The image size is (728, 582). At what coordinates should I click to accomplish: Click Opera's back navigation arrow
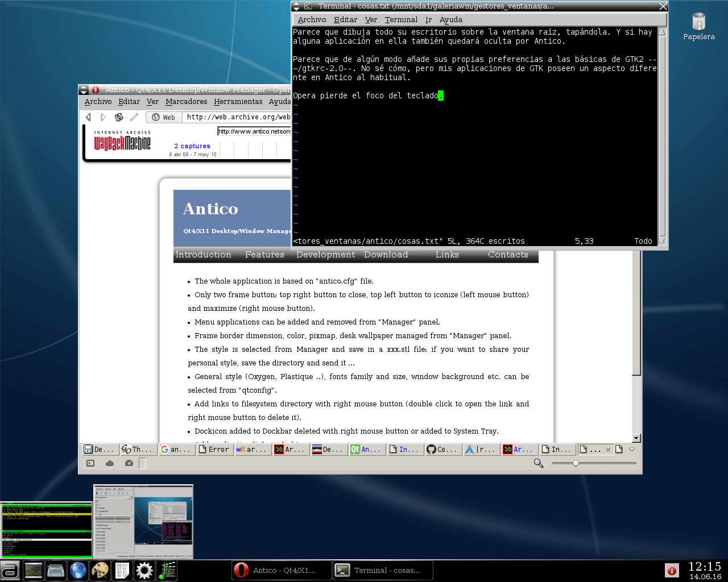point(88,117)
